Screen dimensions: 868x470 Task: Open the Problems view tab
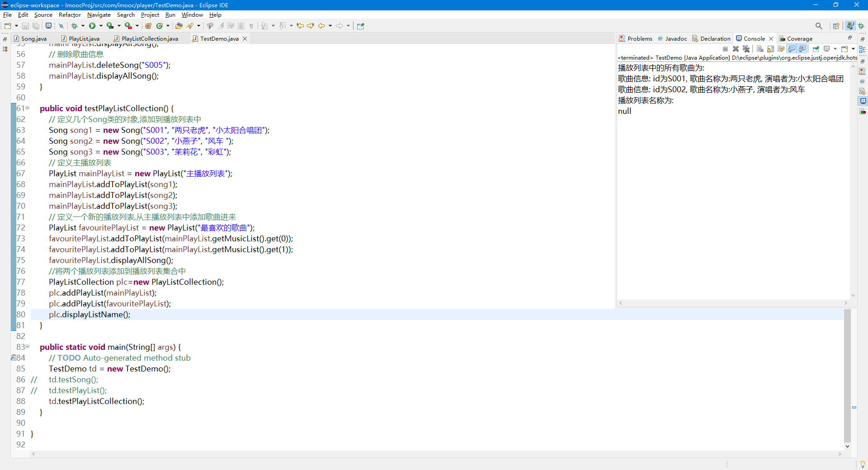[636, 39]
